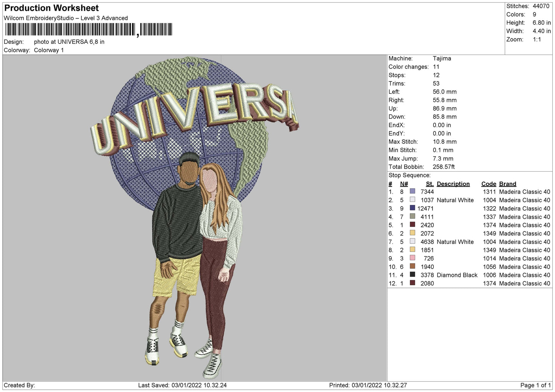Click the 'St.' column header
The height and width of the screenshot is (392, 555).
pyautogui.click(x=430, y=184)
